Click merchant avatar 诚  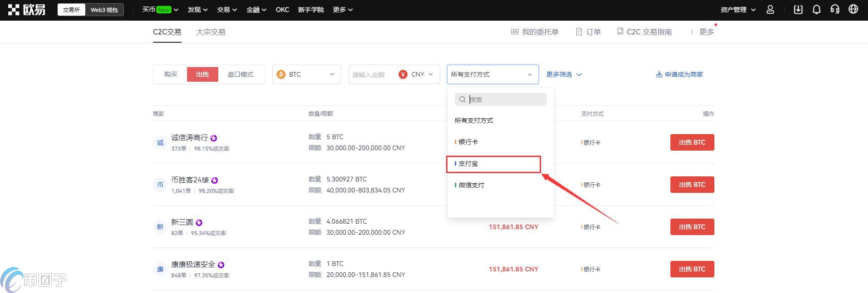pos(160,142)
